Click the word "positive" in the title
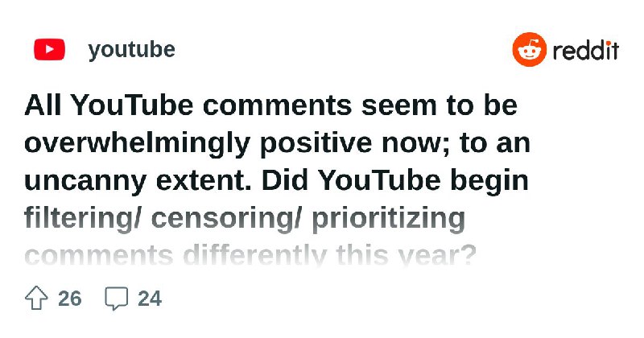Image resolution: width=644 pixels, height=338 pixels. 316,144
